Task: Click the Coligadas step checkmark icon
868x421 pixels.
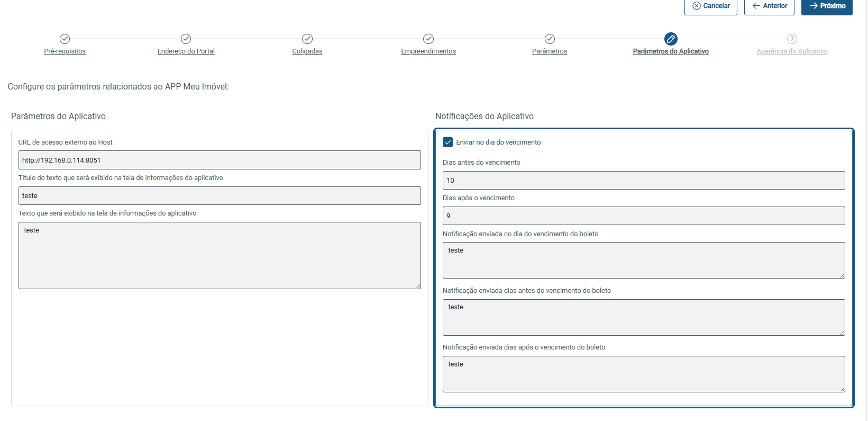Action: click(307, 39)
